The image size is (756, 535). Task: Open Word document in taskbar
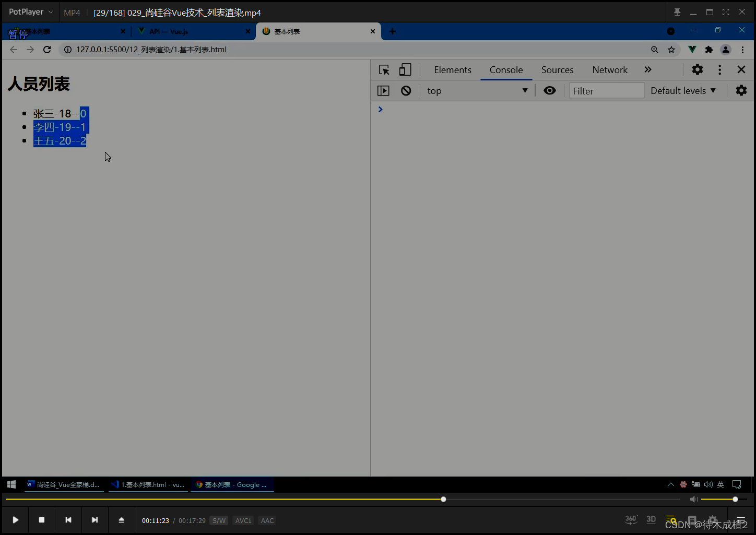[x=64, y=484]
